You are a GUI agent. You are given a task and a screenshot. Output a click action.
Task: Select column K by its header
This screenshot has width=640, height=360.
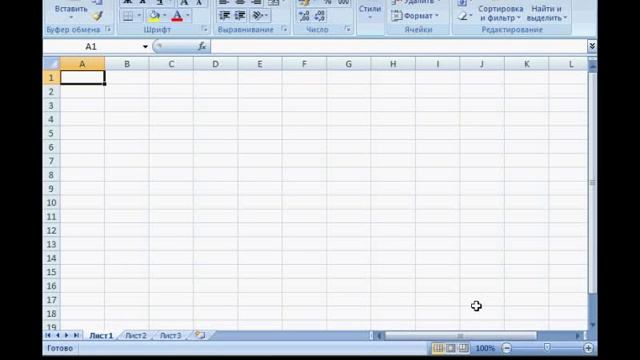point(527,64)
